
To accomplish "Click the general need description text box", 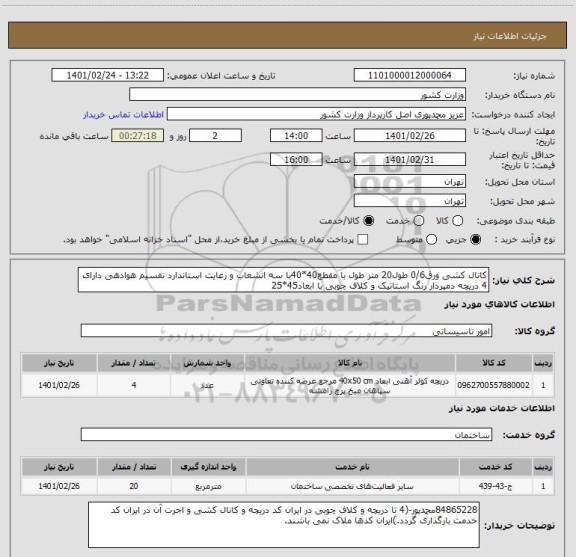I will pos(284,280).
